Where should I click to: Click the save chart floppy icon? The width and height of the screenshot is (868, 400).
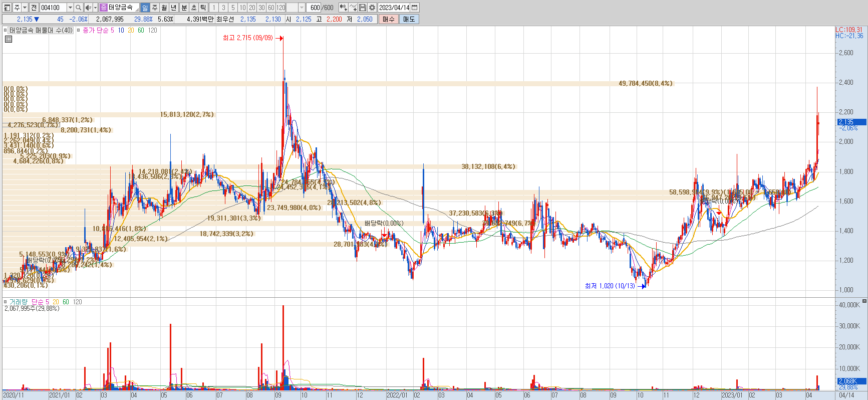[x=363, y=8]
